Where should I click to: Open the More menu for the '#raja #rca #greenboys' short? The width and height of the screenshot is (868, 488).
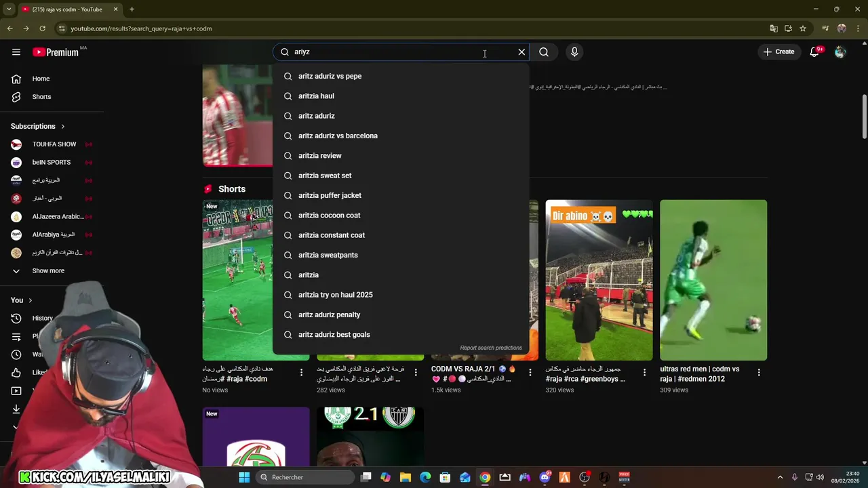(x=644, y=372)
